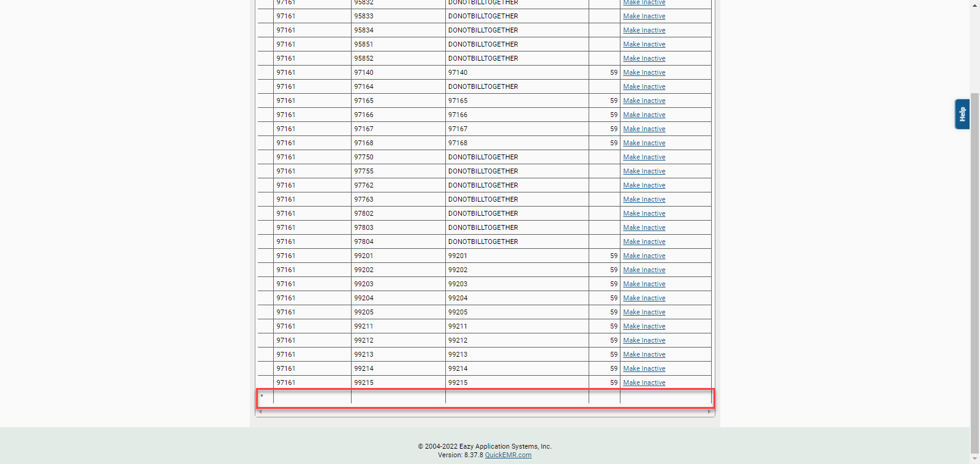Click the grid's horizontal scrollbar track
Screen dimensions: 980x464
(484, 411)
